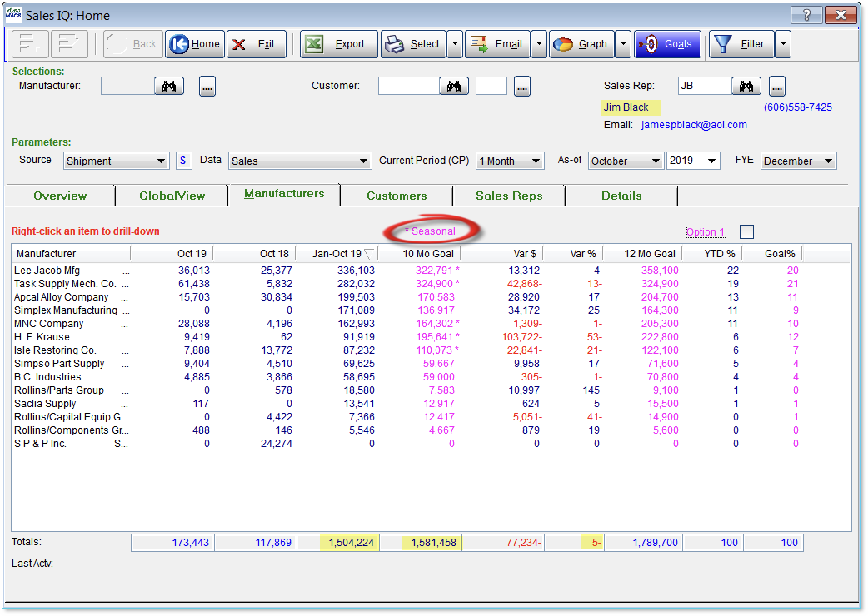This screenshot has width=868, height=616.
Task: Click the Sales Rep binoculars search icon
Action: [746, 87]
